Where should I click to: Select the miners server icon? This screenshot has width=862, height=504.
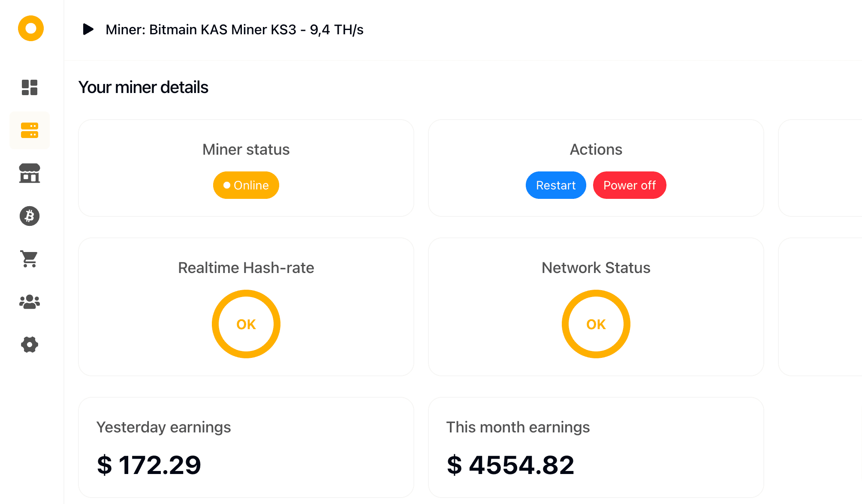[30, 130]
